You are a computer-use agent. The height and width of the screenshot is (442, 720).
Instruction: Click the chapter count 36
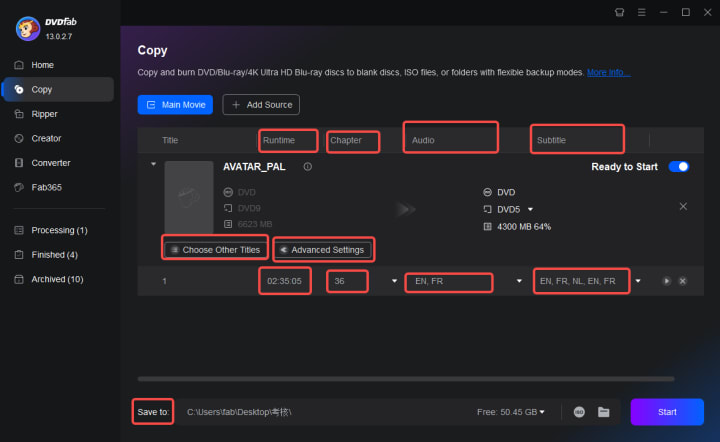click(339, 281)
